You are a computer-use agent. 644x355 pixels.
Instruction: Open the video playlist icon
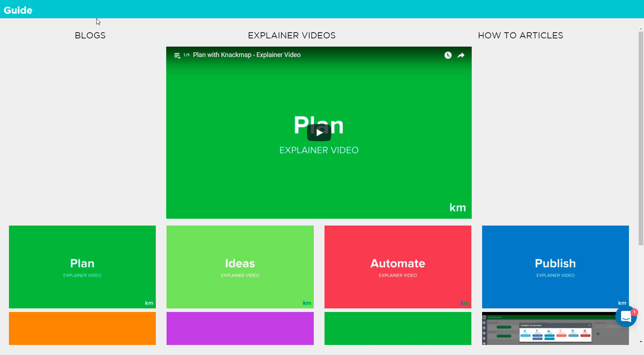tap(177, 55)
